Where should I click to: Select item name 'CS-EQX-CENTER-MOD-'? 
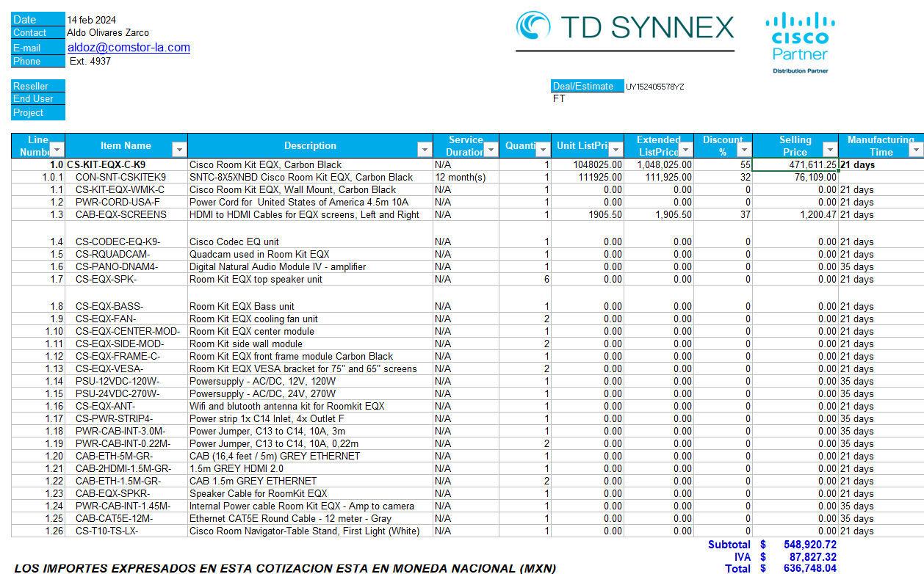(x=128, y=332)
